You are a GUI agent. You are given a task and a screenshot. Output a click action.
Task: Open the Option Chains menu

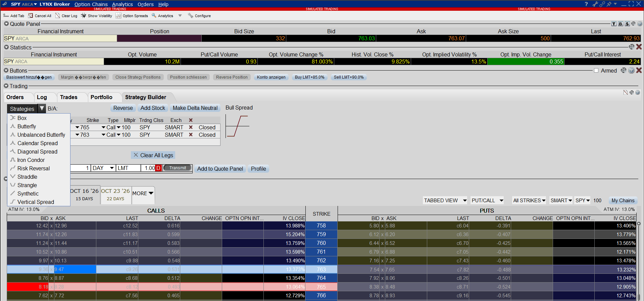pyautogui.click(x=91, y=4)
